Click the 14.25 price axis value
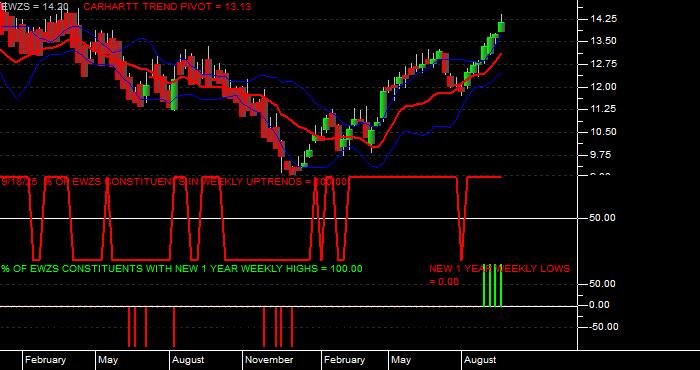This screenshot has width=700, height=370. click(x=603, y=19)
